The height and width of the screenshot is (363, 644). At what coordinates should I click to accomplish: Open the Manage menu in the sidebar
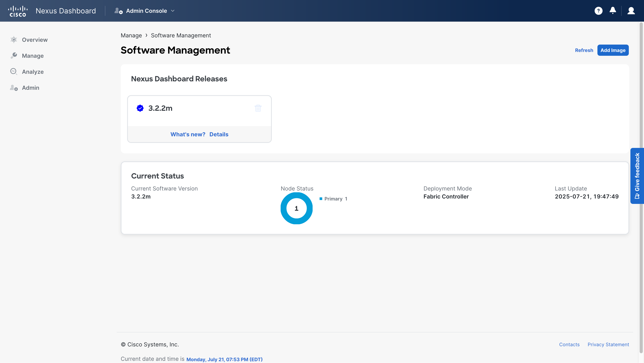[33, 56]
